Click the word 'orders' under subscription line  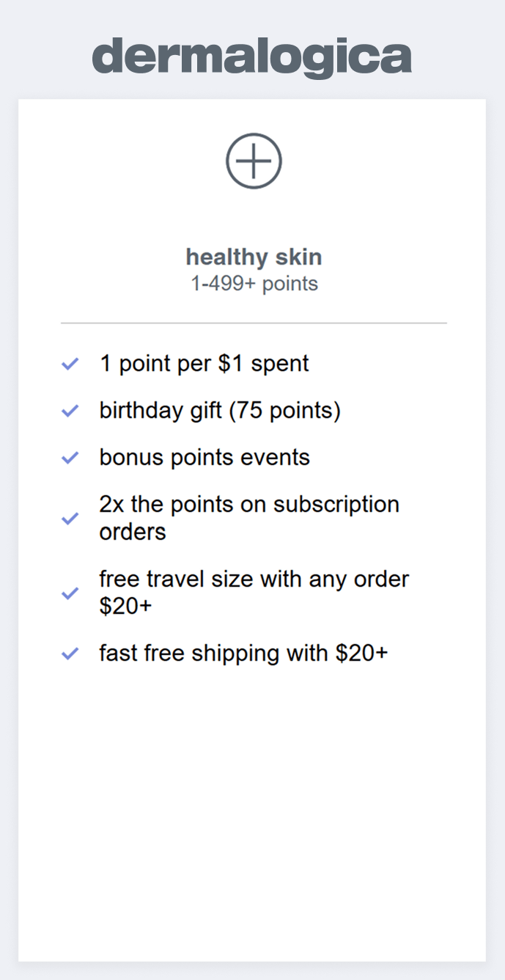(133, 532)
